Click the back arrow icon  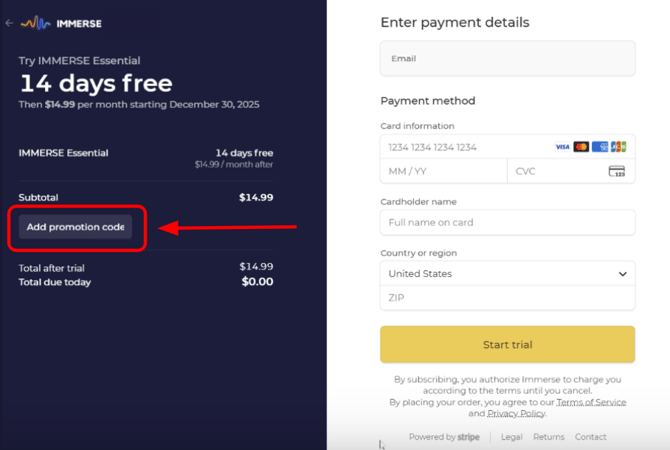pos(9,23)
